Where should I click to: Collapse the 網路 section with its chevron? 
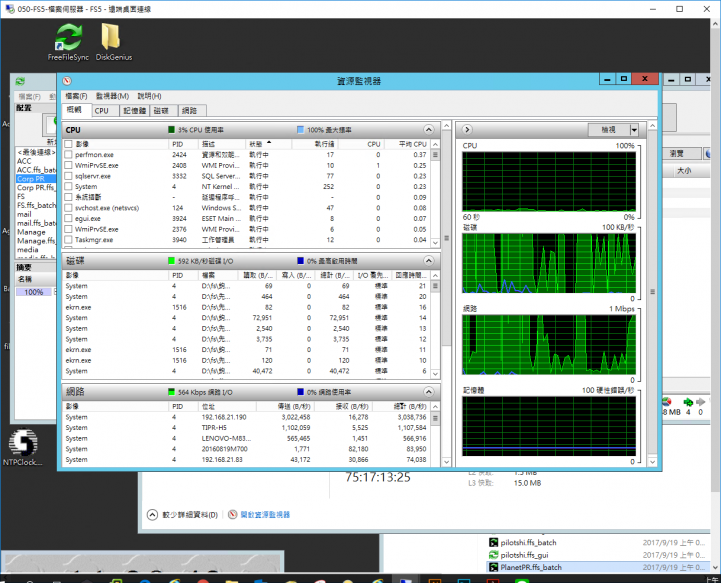[429, 392]
